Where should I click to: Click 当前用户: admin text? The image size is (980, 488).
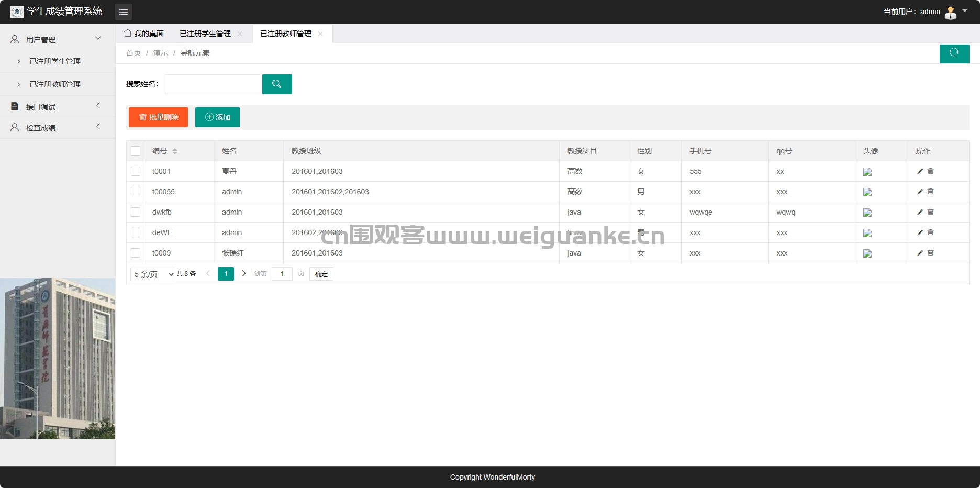(x=912, y=12)
